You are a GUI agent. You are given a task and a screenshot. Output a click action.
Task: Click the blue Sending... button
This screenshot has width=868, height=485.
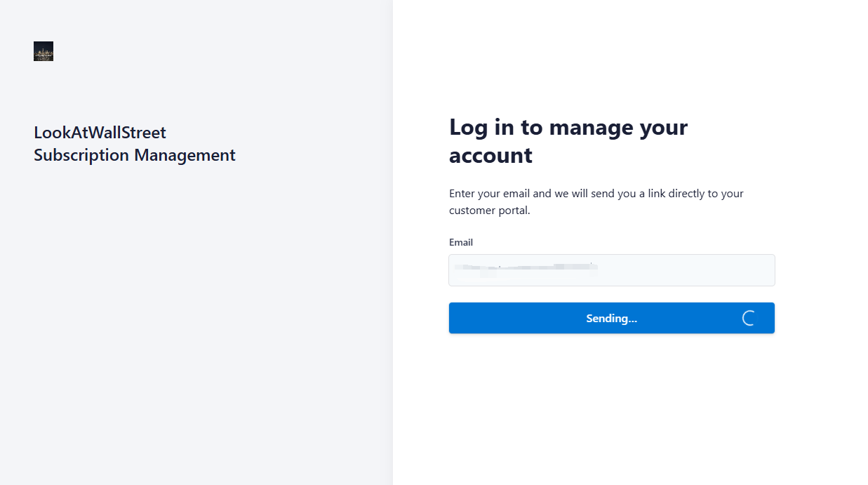[612, 318]
